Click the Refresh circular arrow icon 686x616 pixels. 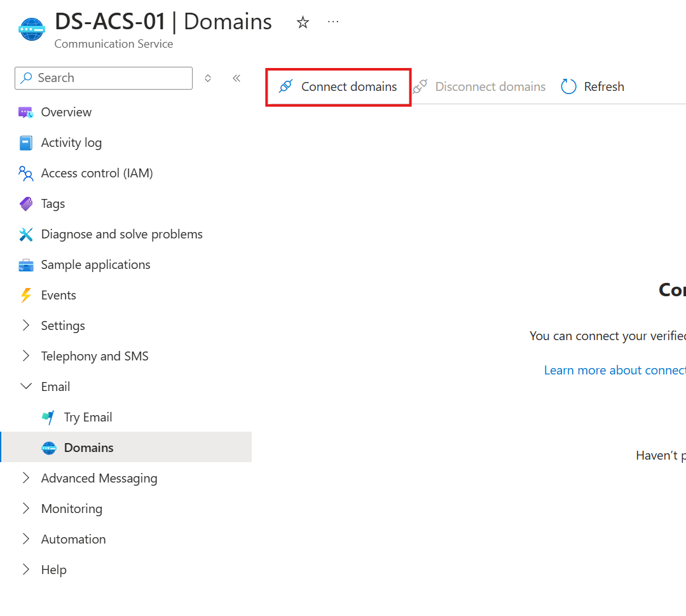[568, 86]
